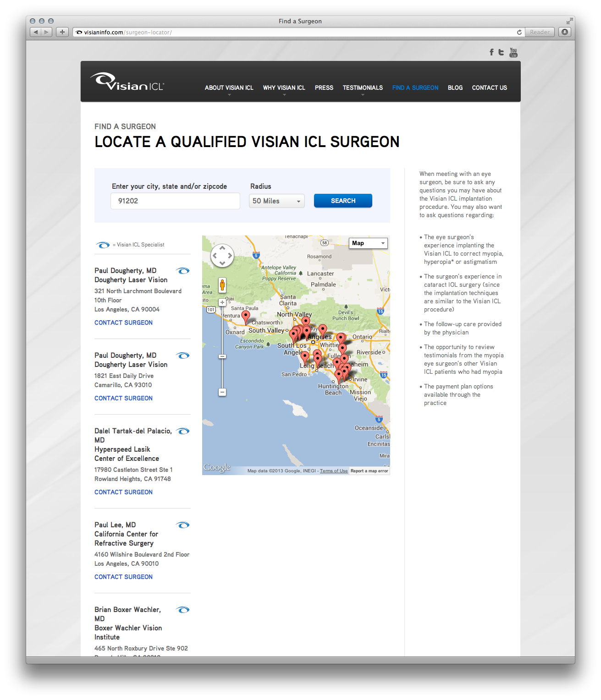The width and height of the screenshot is (601, 700).
Task: Click the Visian ICL logo
Action: point(127,82)
